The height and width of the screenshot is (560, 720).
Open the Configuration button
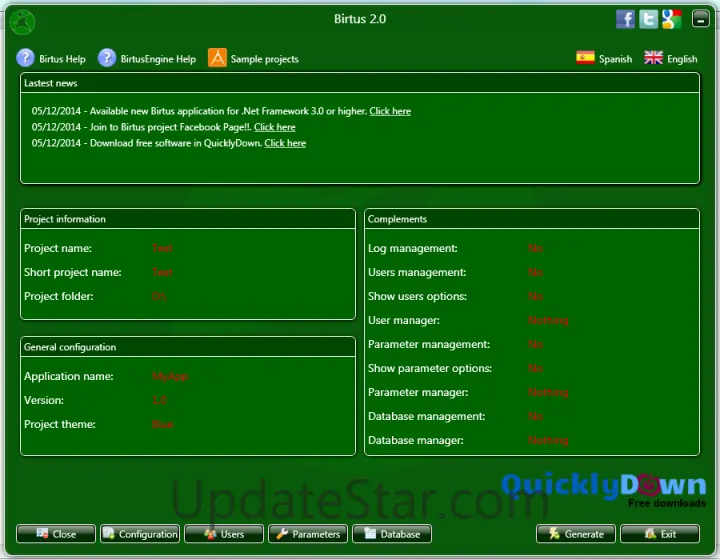[140, 534]
